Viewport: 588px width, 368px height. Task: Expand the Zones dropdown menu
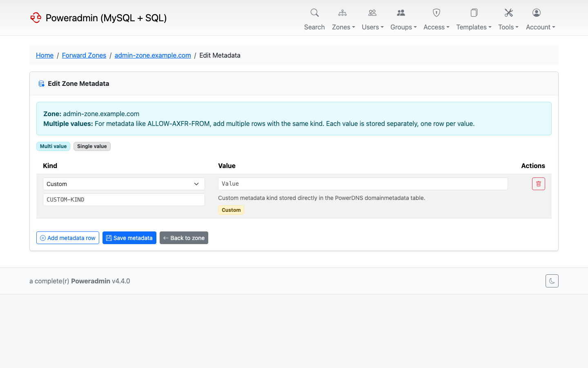coord(343,27)
